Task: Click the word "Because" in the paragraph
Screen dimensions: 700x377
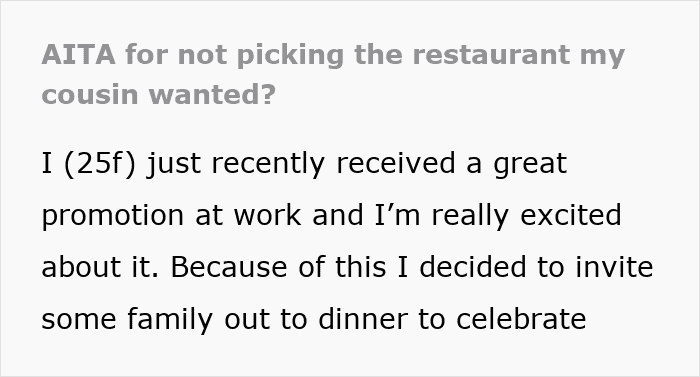Action: point(229,267)
